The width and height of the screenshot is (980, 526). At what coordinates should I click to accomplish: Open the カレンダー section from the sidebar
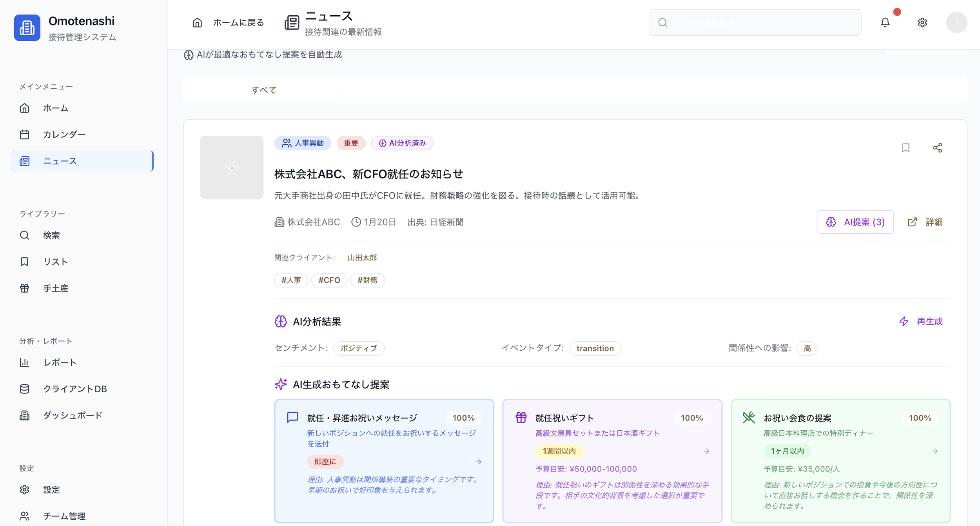[64, 134]
